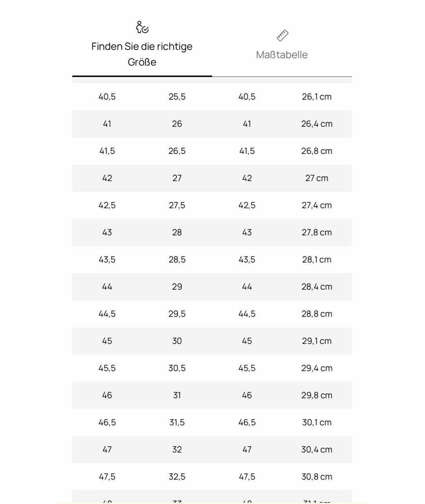Click the 27,8 cm value in row 43
This screenshot has height=504, width=425.
point(317,233)
